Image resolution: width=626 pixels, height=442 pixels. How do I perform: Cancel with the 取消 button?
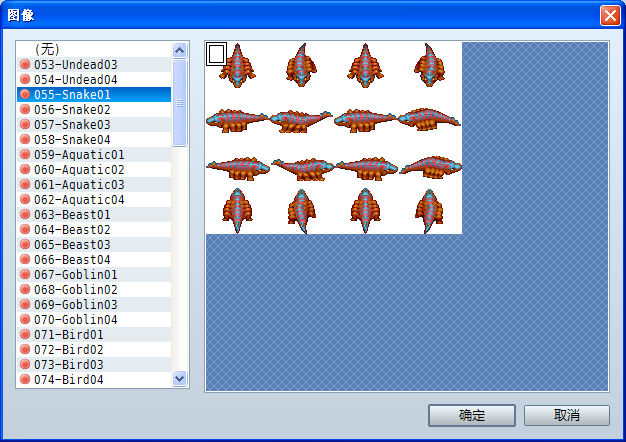coord(567,415)
